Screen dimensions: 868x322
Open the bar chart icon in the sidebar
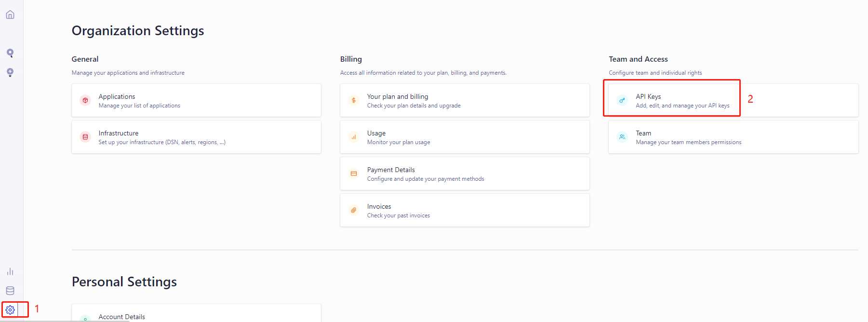pos(10,271)
